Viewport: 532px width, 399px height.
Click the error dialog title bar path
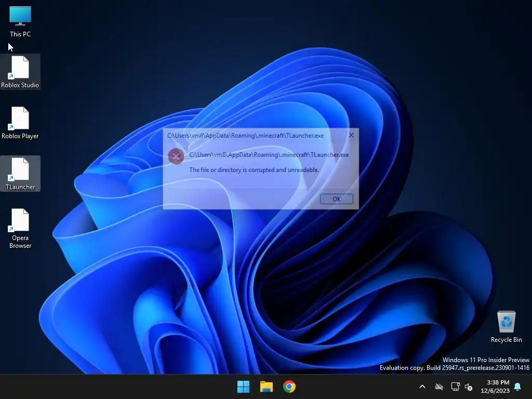[246, 136]
